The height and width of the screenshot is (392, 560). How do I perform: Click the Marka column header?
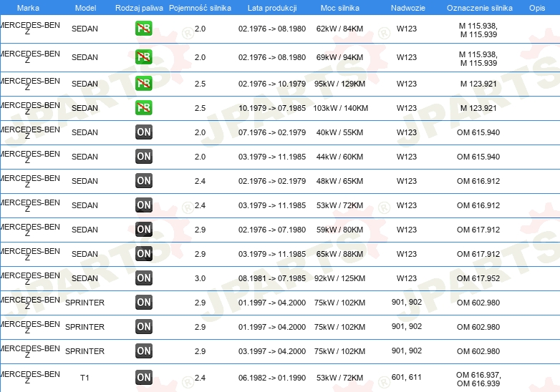pos(28,8)
